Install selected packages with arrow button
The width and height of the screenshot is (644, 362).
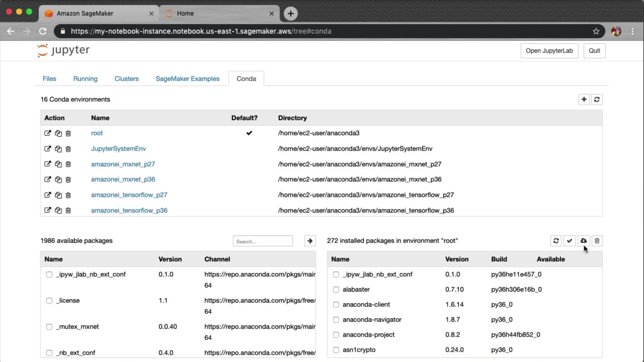tap(310, 241)
